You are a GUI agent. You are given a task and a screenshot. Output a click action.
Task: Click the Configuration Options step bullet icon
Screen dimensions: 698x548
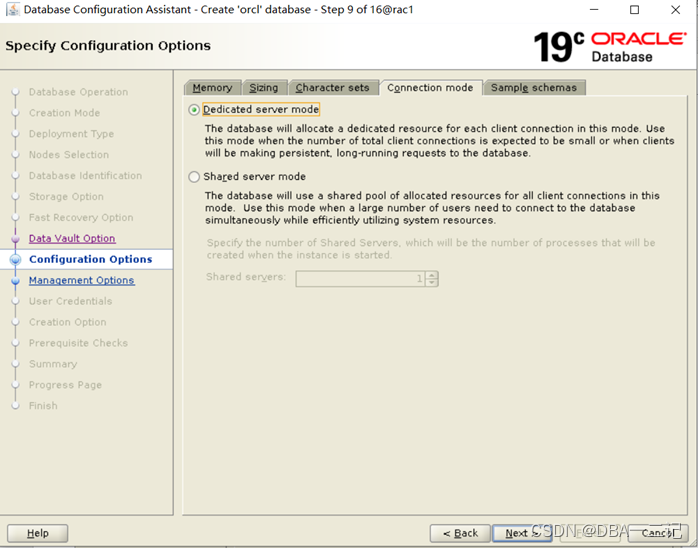point(16,260)
